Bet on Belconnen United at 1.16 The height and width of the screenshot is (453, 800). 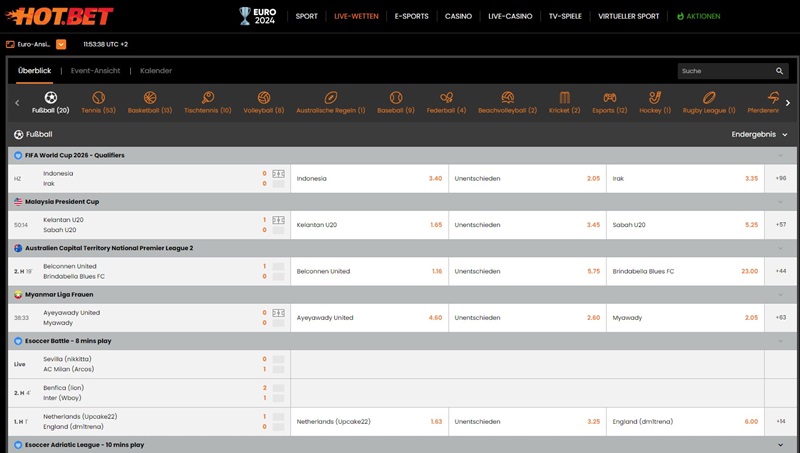(369, 271)
